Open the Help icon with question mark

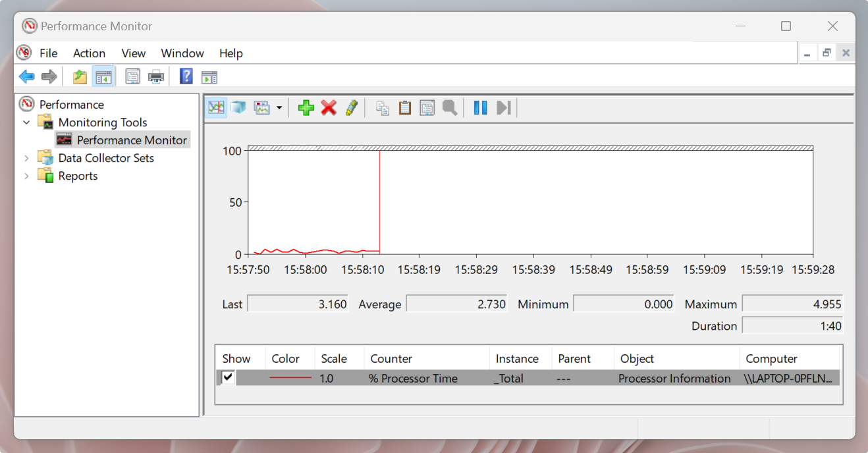[x=186, y=76]
